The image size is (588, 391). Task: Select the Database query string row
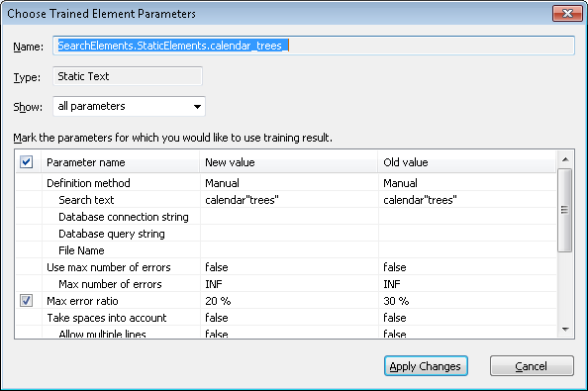pos(286,234)
